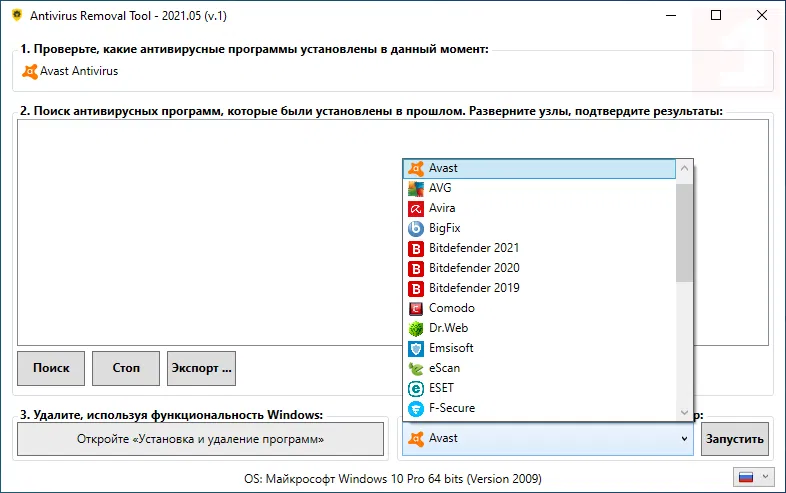Click the list scrollbar up arrow
The height and width of the screenshot is (493, 786).
pyautogui.click(x=684, y=169)
